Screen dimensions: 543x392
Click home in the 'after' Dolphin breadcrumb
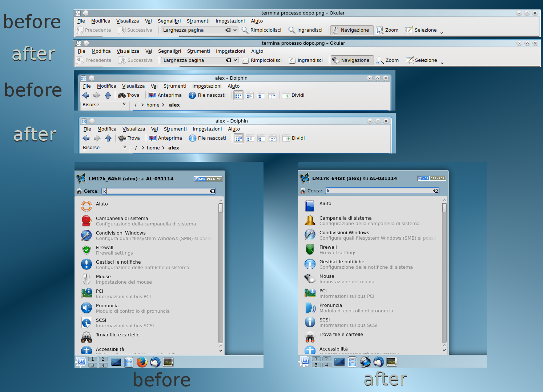[153, 148]
